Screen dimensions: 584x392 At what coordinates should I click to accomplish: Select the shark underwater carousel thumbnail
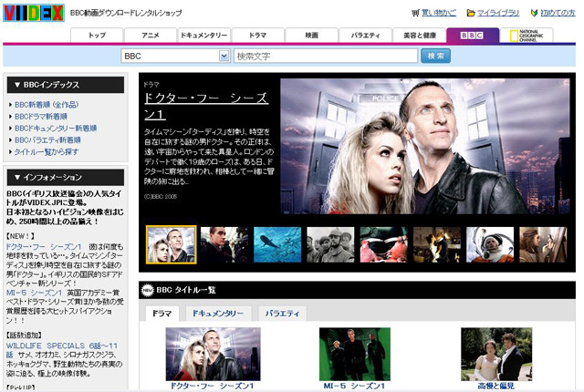277,244
